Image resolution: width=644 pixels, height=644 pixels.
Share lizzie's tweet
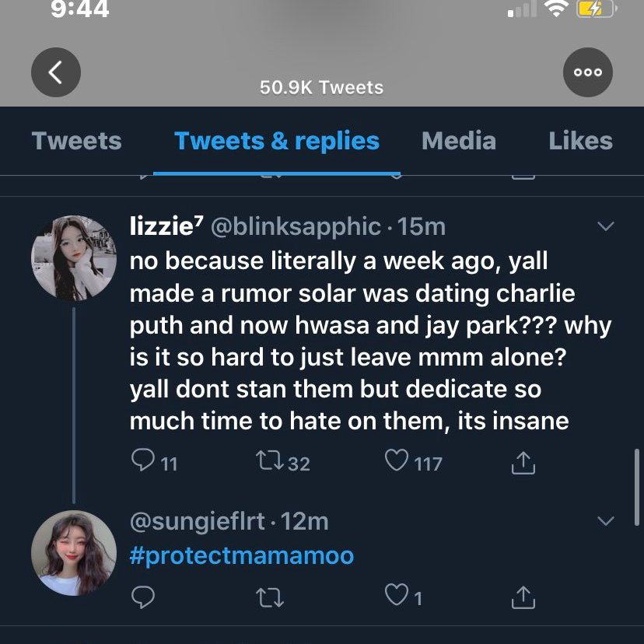[523, 464]
